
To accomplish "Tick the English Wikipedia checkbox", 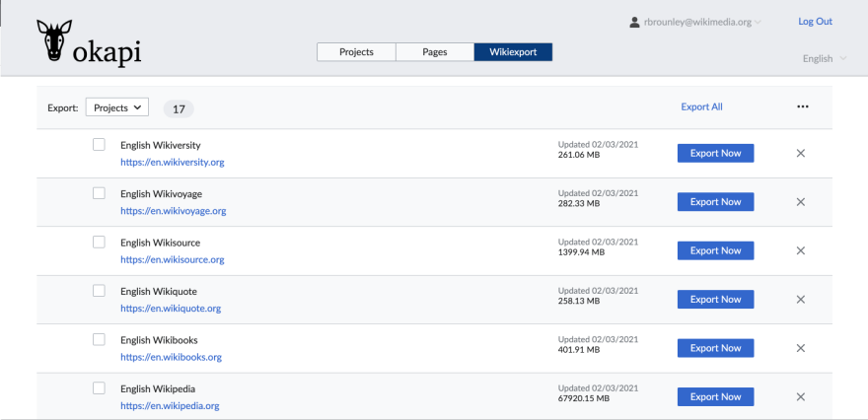I will [x=99, y=387].
